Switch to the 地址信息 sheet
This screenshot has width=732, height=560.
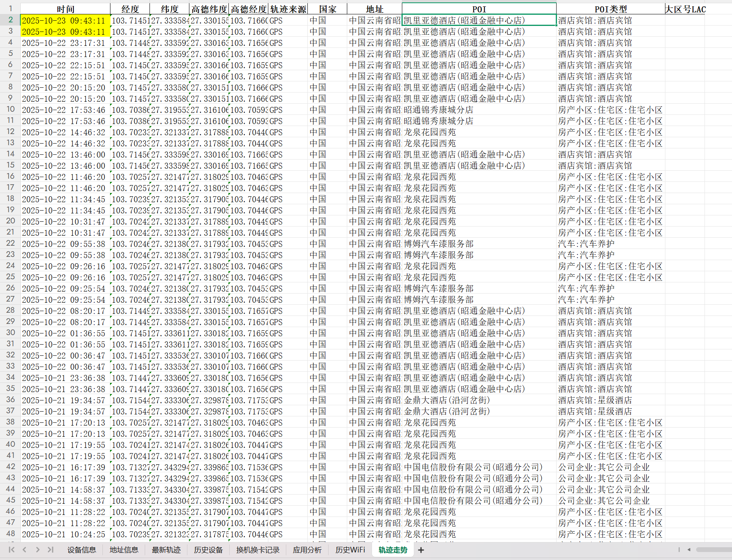click(x=124, y=550)
